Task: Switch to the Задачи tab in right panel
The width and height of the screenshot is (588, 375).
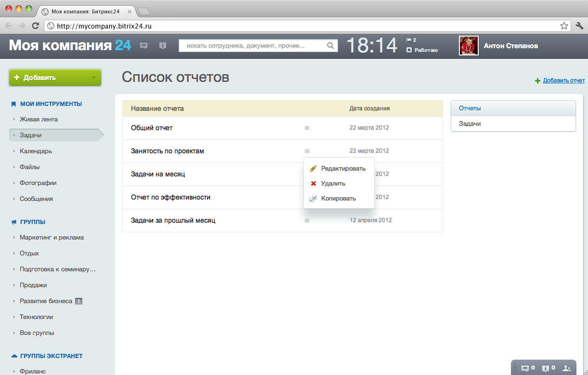Action: click(513, 124)
